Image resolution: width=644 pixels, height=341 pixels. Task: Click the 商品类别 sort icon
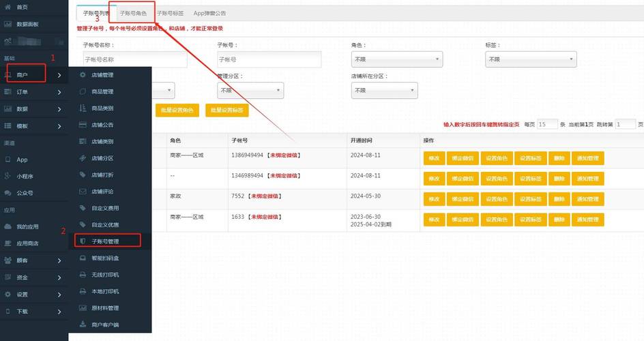pyautogui.click(x=83, y=108)
